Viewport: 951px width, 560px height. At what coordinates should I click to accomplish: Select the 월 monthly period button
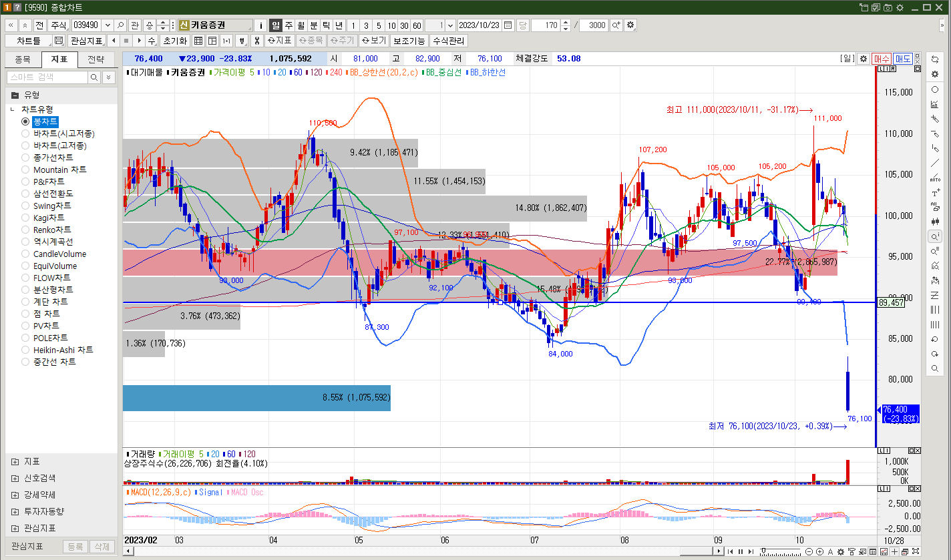point(301,25)
